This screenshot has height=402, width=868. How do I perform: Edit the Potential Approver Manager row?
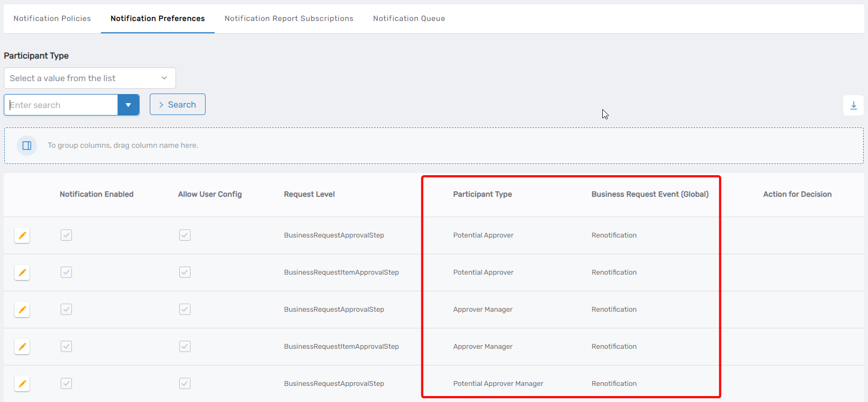tap(22, 384)
